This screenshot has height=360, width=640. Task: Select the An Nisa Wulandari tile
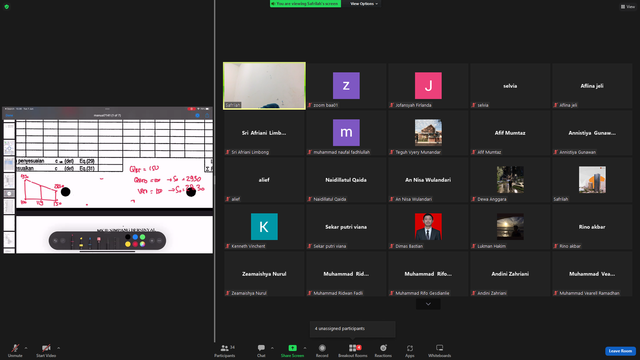pyautogui.click(x=428, y=180)
